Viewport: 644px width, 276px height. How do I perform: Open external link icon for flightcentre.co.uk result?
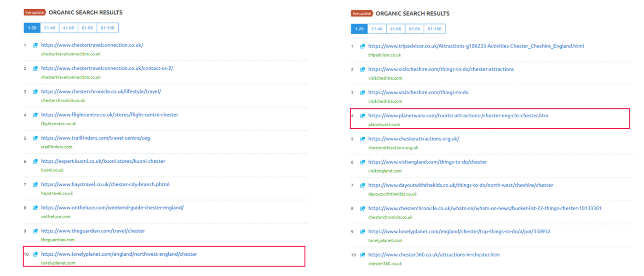[x=35, y=115]
